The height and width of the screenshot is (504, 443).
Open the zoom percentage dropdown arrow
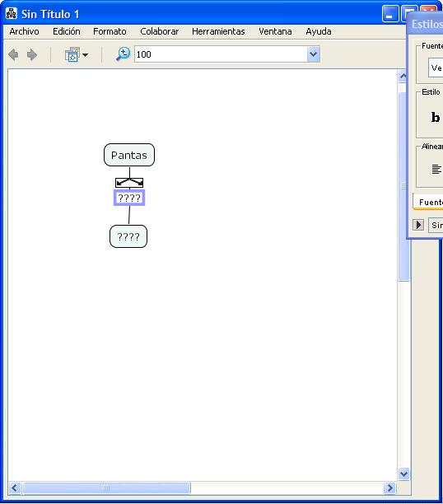(x=313, y=54)
